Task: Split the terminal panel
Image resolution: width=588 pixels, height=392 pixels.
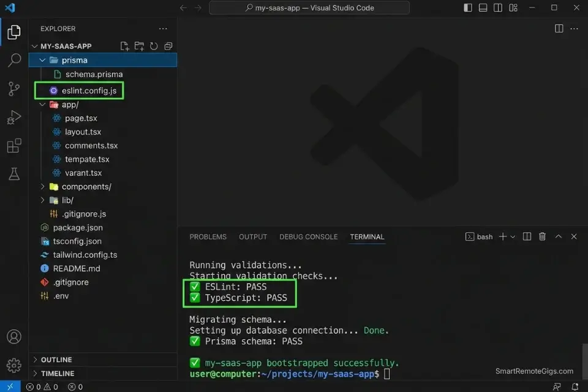Action: pyautogui.click(x=527, y=236)
